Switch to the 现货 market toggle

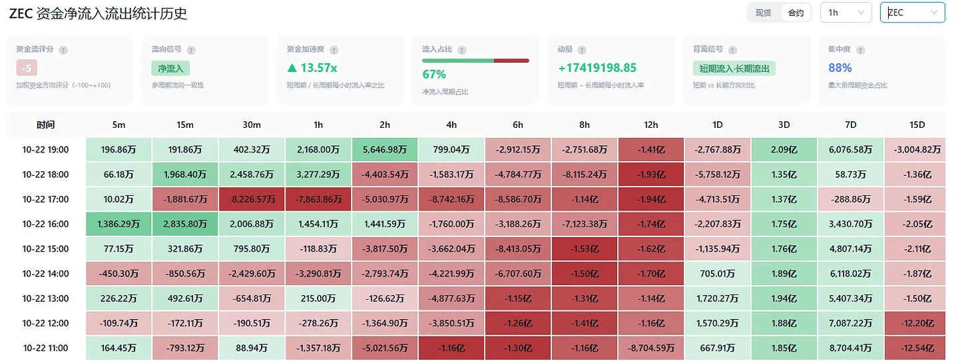point(763,13)
